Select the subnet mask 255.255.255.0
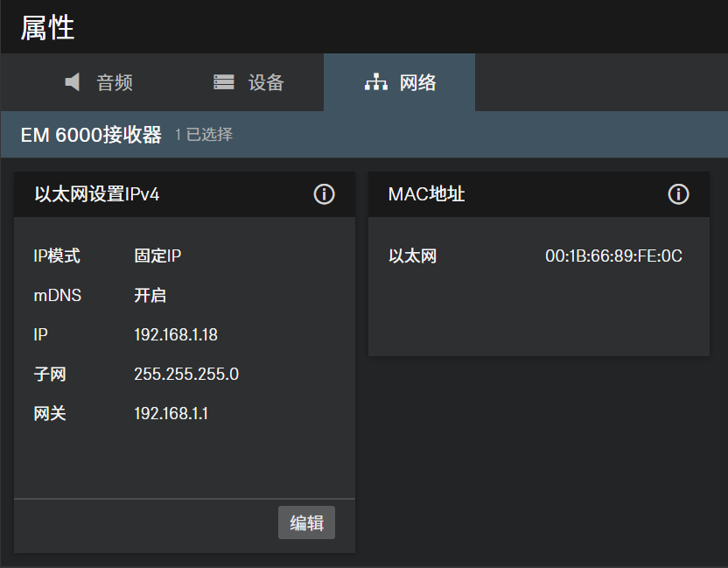 coord(186,375)
